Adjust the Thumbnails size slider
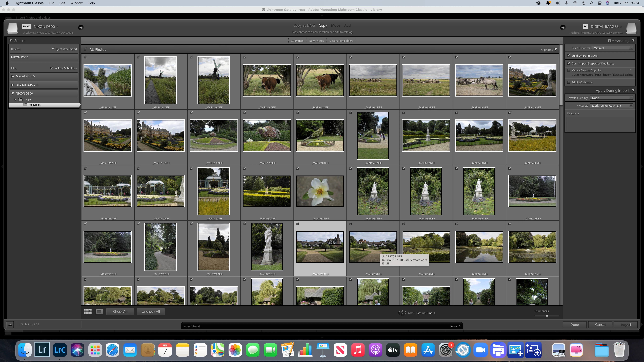The image size is (644, 362). tap(547, 316)
